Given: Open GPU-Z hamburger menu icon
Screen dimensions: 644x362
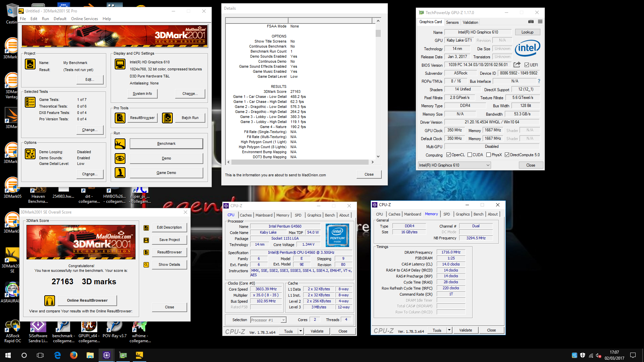Looking at the screenshot, I should [x=540, y=21].
